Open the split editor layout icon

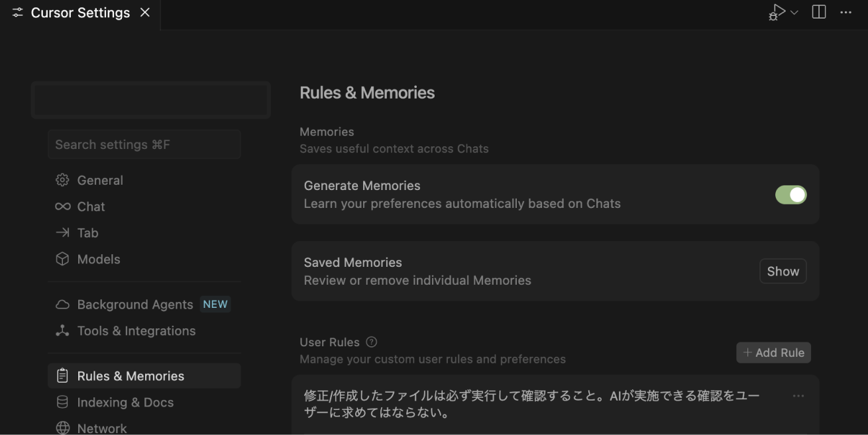(819, 11)
